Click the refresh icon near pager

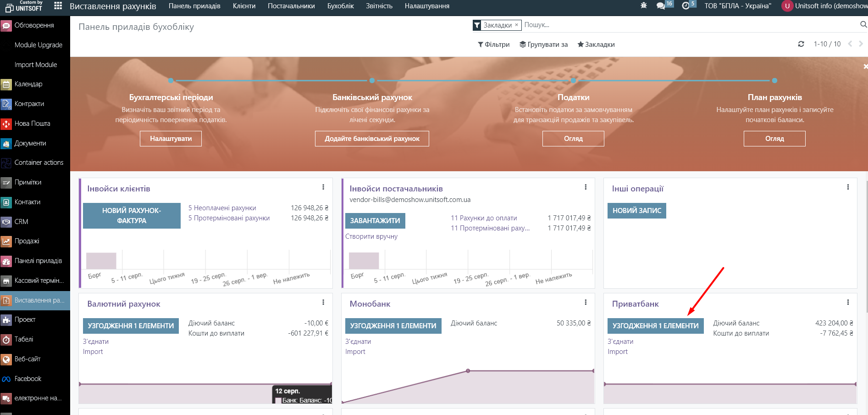tap(801, 44)
